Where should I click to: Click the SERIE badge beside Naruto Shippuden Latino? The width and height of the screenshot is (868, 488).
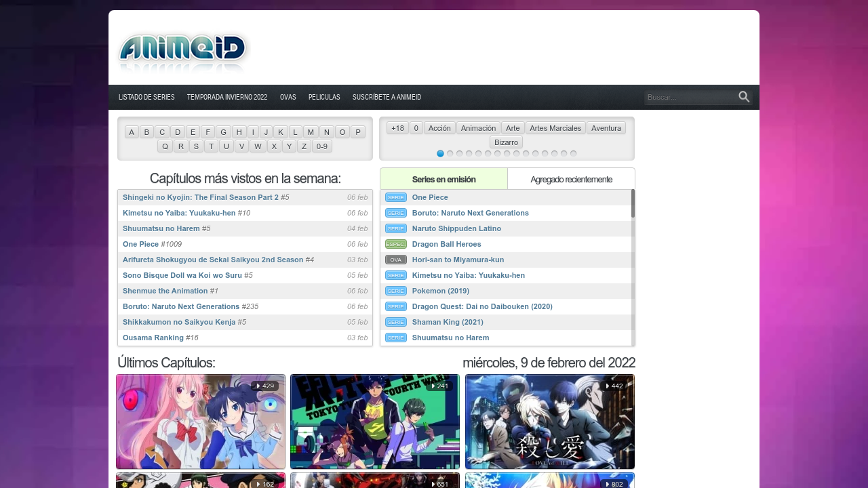(396, 228)
